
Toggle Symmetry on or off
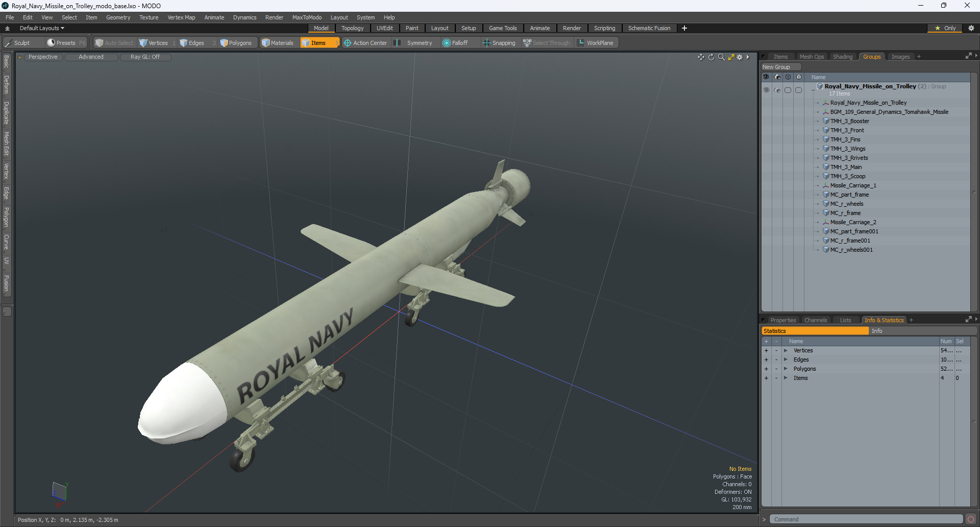click(x=414, y=43)
